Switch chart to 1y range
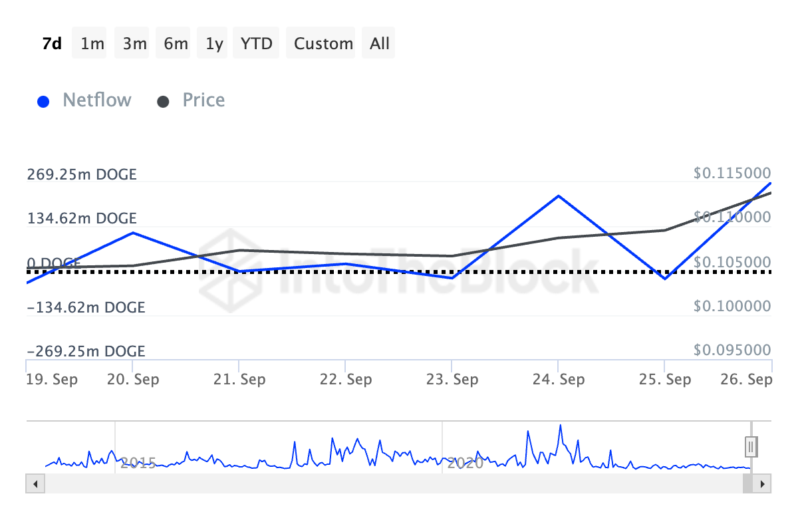Screen dimensions: 798x532 click(214, 44)
